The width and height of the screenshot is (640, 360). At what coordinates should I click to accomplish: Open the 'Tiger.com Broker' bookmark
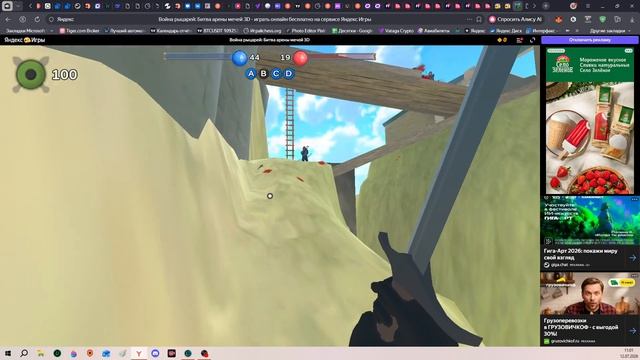[79, 31]
